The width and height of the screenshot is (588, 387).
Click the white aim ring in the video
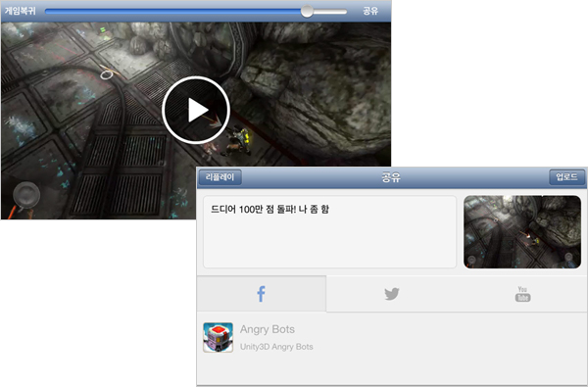(107, 74)
